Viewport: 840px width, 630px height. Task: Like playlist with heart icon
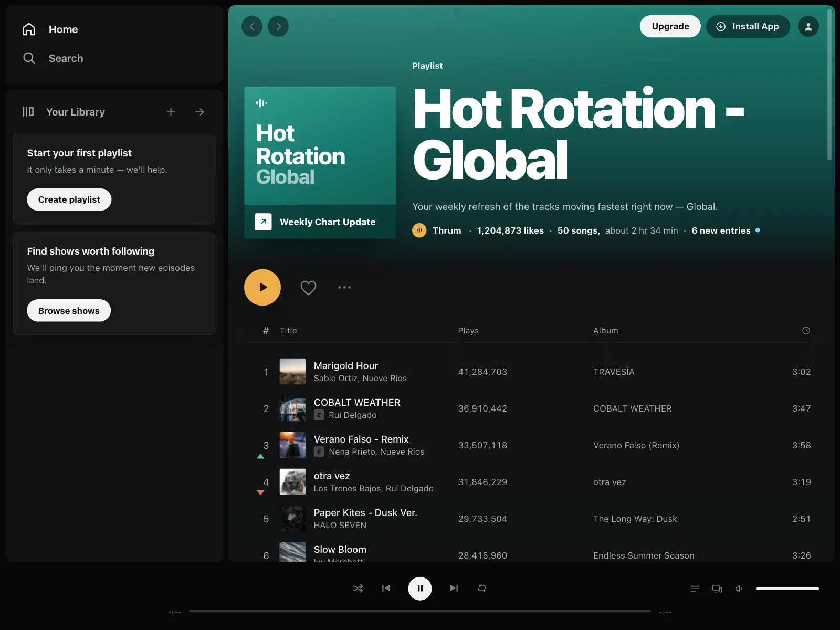click(x=308, y=287)
